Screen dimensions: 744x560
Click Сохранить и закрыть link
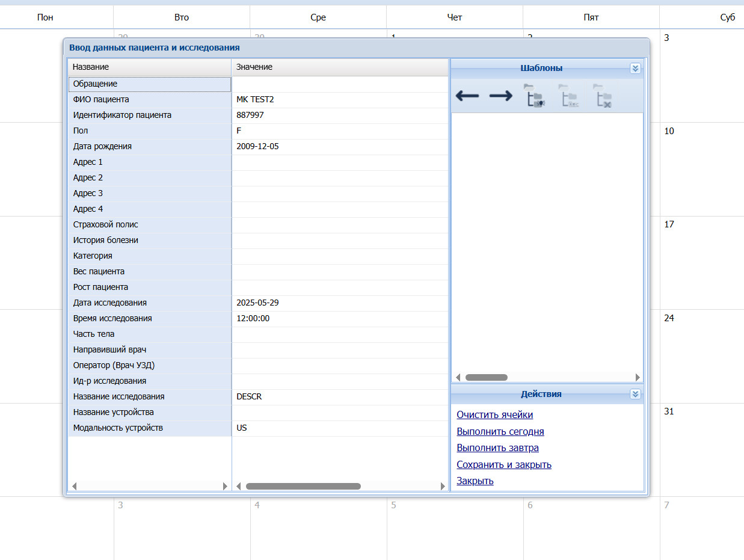point(504,464)
